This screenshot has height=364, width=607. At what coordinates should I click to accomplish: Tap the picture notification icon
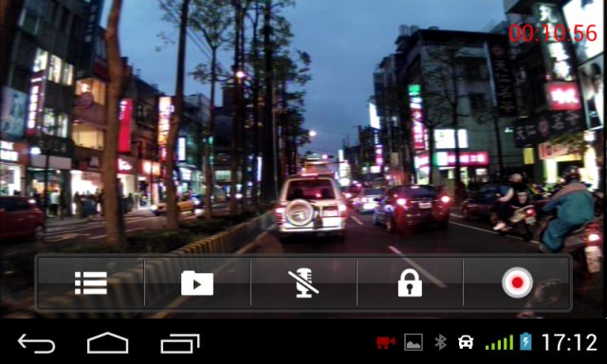pyautogui.click(x=414, y=342)
